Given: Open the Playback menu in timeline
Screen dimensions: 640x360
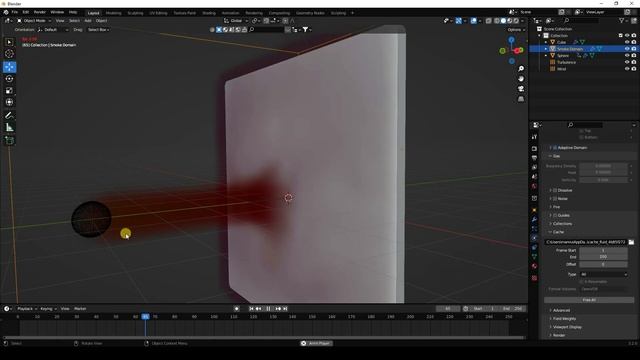Looking at the screenshot, I should 27,309.
